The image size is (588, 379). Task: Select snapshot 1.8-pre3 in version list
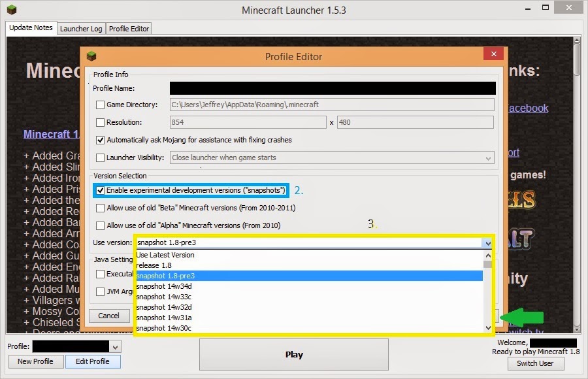click(x=310, y=276)
